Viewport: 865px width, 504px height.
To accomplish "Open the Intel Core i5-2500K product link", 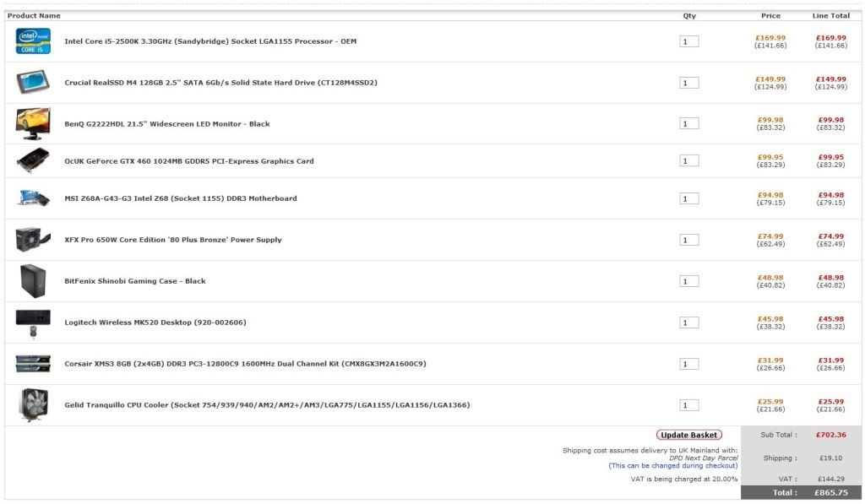I will point(210,41).
